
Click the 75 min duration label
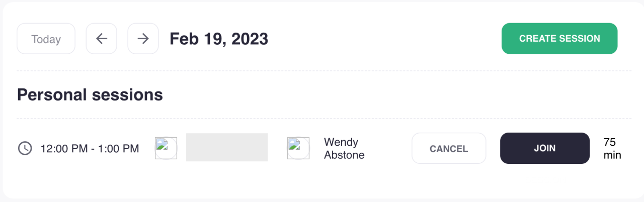(x=612, y=148)
